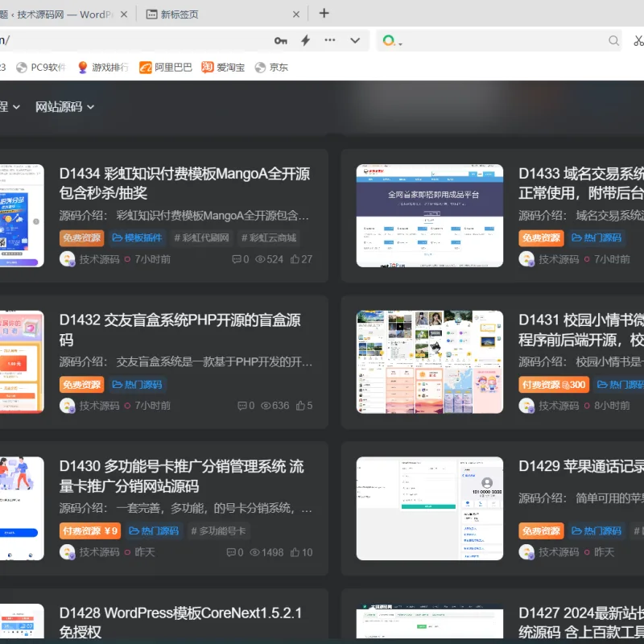This screenshot has height=644, width=644.
Task: Open D1433 域名交易系统 post title
Action: point(580,184)
